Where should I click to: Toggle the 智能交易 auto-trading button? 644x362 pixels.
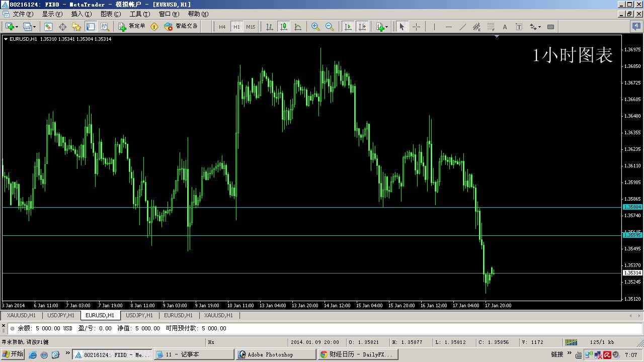[181, 27]
